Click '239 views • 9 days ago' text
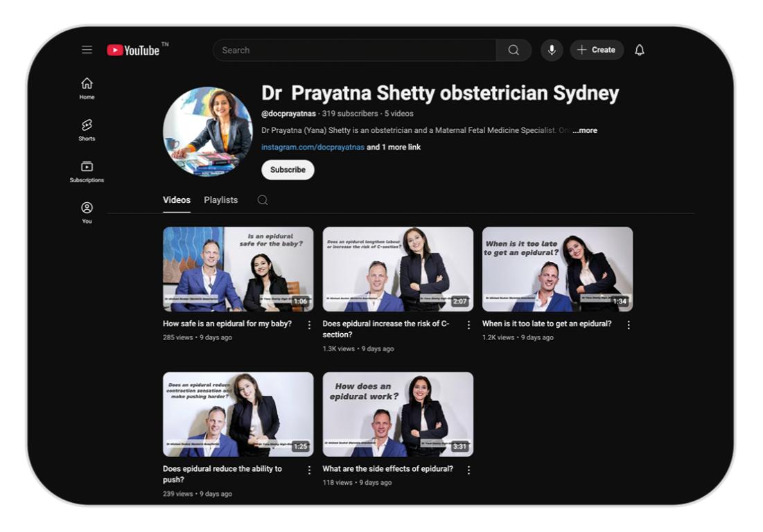The image size is (763, 532). pos(198,494)
